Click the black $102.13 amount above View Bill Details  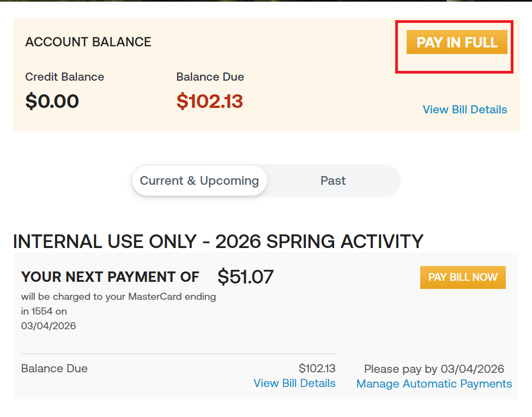317,368
